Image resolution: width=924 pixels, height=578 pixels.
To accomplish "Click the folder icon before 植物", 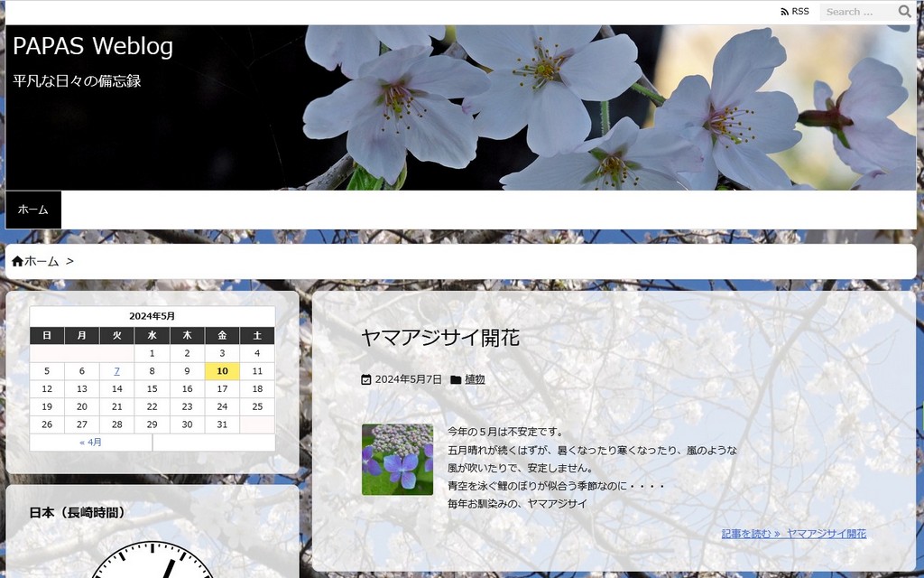I will tap(456, 380).
